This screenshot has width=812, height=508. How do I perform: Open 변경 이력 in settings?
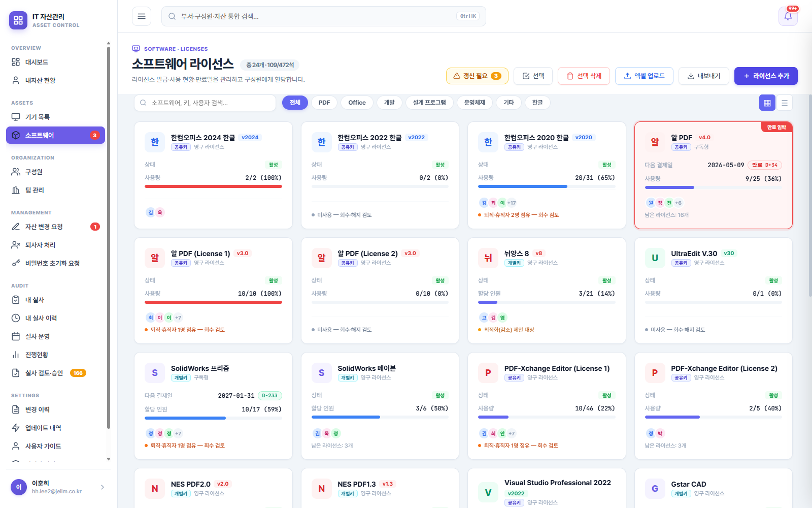[56, 409]
